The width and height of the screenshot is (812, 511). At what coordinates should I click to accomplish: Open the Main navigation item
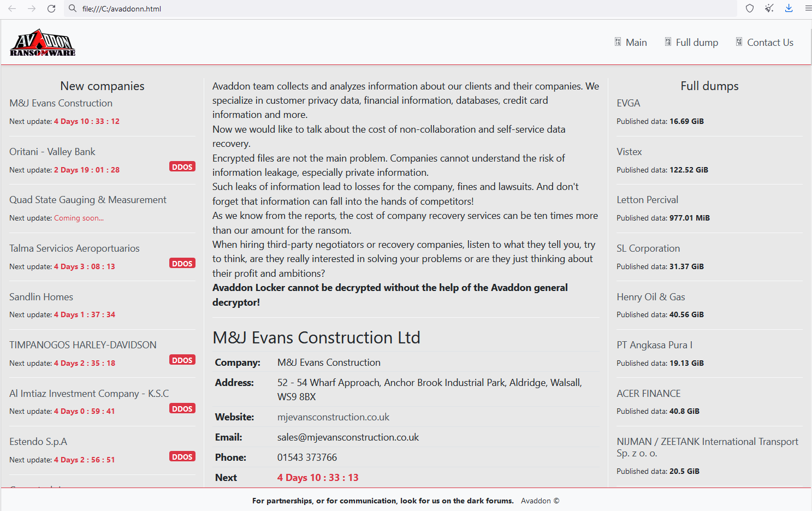click(x=631, y=43)
